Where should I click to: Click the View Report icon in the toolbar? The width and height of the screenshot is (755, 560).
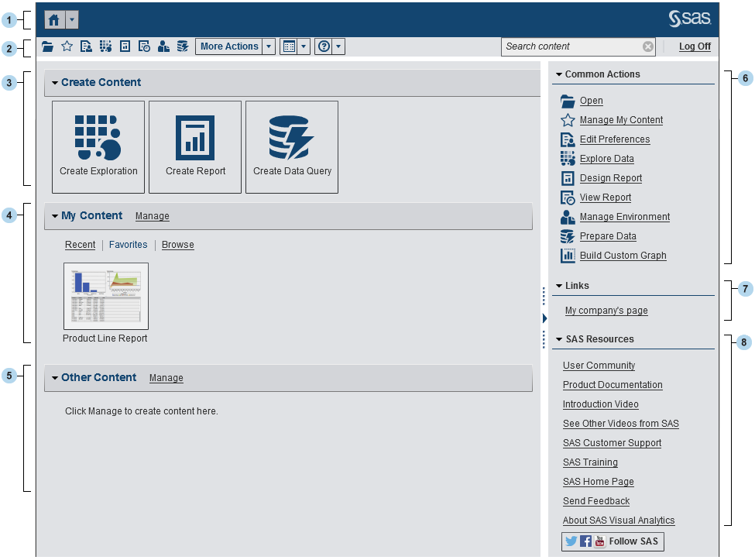click(x=144, y=46)
